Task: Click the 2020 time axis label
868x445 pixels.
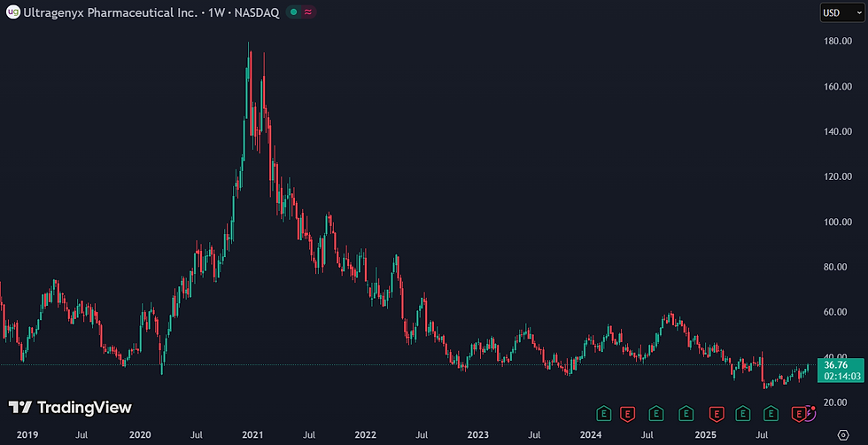Action: pyautogui.click(x=140, y=435)
